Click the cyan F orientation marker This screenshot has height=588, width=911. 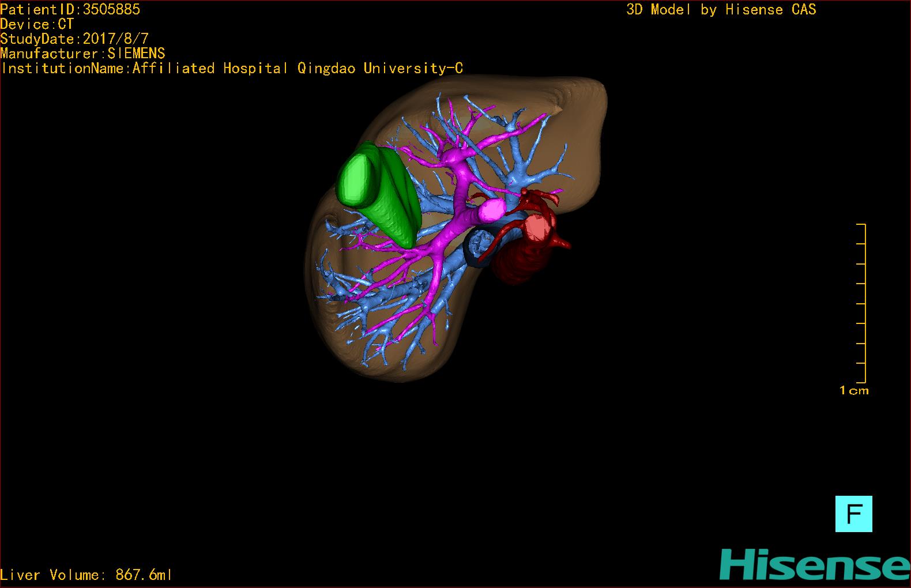[x=853, y=514]
